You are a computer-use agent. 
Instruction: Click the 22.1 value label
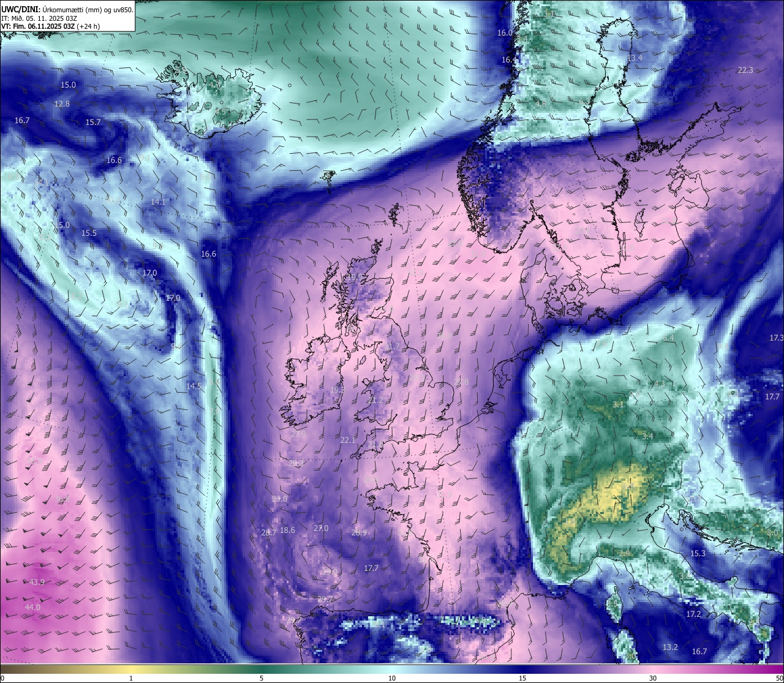(347, 440)
